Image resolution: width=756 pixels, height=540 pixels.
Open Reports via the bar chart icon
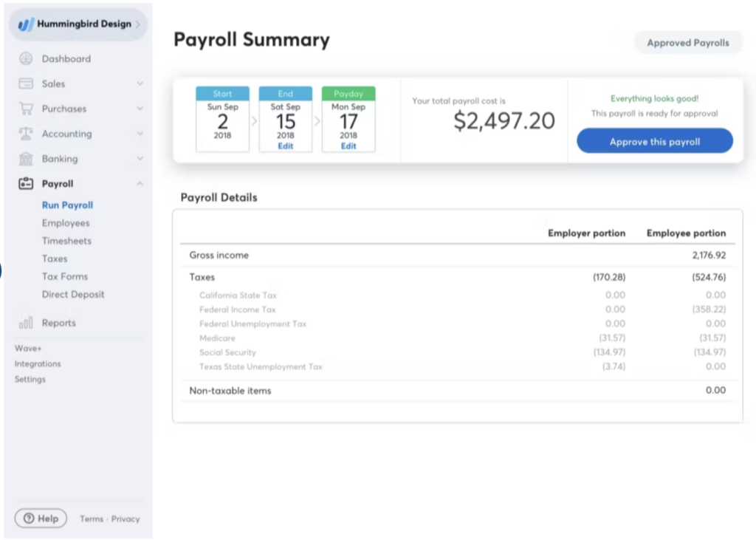pos(25,322)
